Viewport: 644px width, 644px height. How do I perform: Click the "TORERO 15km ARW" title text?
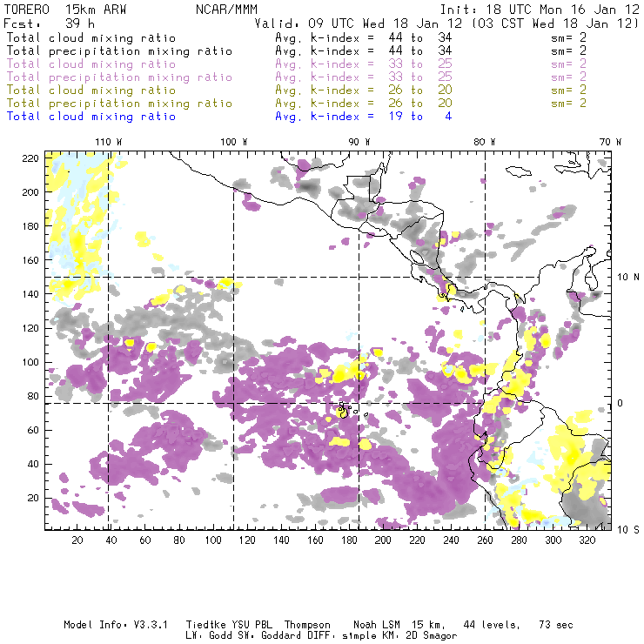click(65, 10)
